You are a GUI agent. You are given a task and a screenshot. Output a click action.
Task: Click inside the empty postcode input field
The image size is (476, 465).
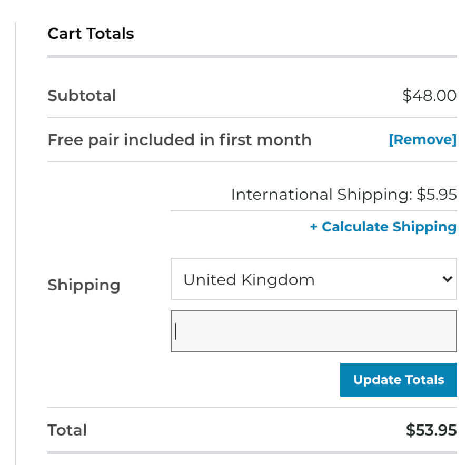click(x=314, y=331)
